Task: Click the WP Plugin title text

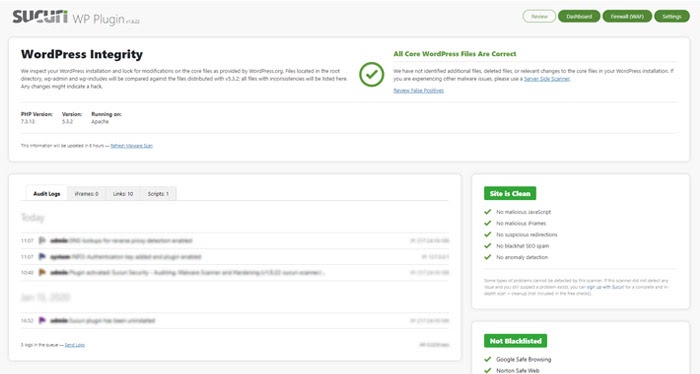Action: [x=99, y=19]
